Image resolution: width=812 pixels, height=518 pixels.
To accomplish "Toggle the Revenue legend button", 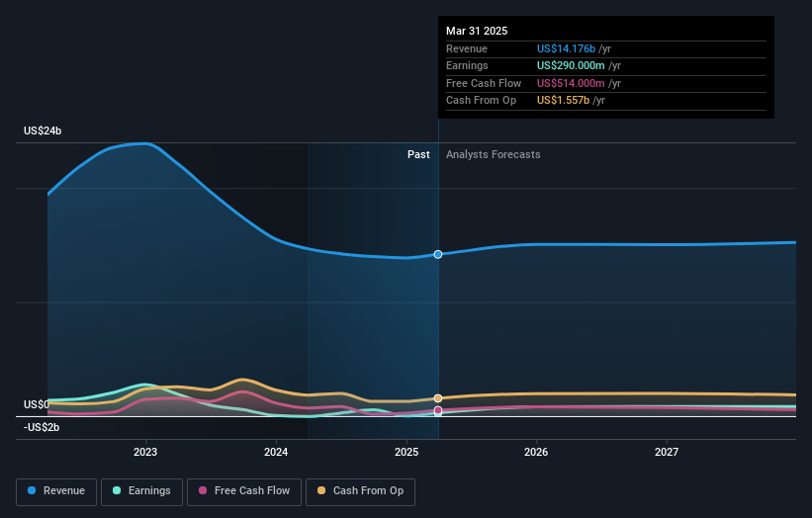I will pos(56,491).
